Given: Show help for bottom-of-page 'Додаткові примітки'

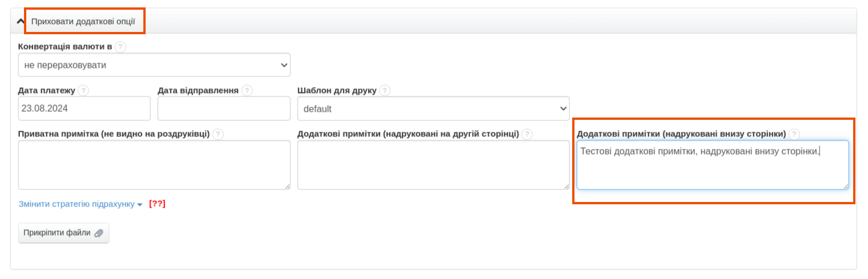Looking at the screenshot, I should 794,134.
